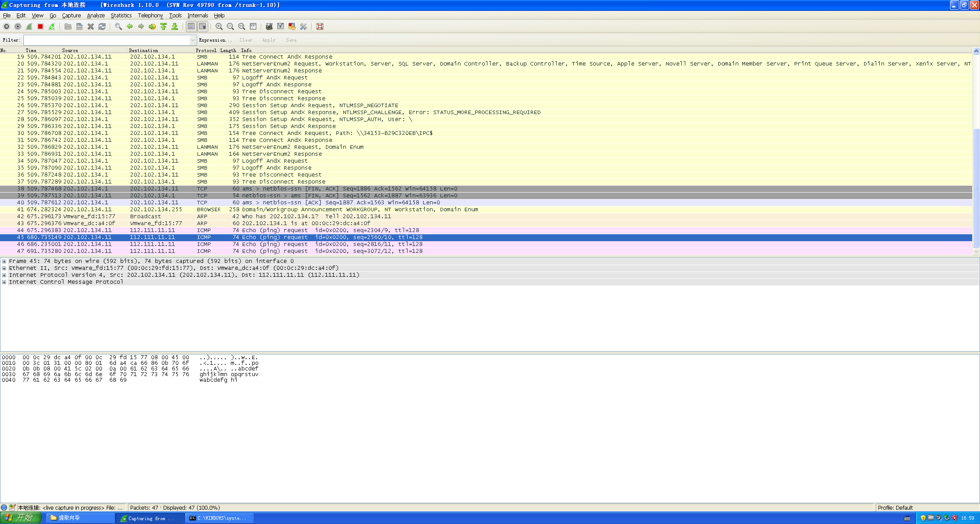Open the VMware tray icon

pos(931,518)
